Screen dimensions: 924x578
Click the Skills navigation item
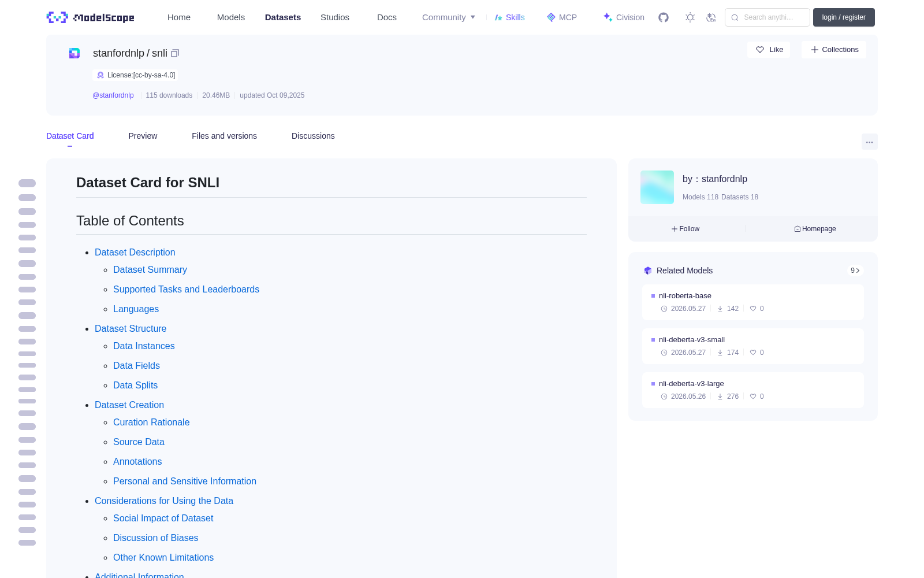click(509, 17)
